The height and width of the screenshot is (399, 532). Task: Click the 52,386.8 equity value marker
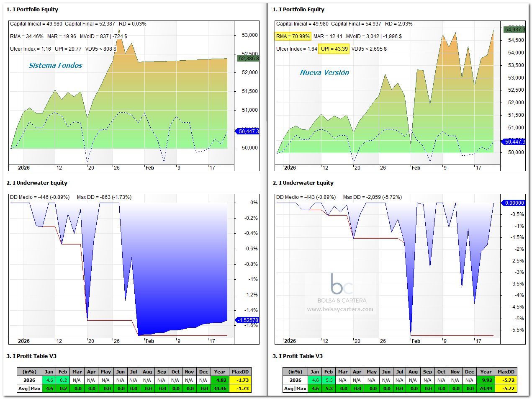coord(249,58)
